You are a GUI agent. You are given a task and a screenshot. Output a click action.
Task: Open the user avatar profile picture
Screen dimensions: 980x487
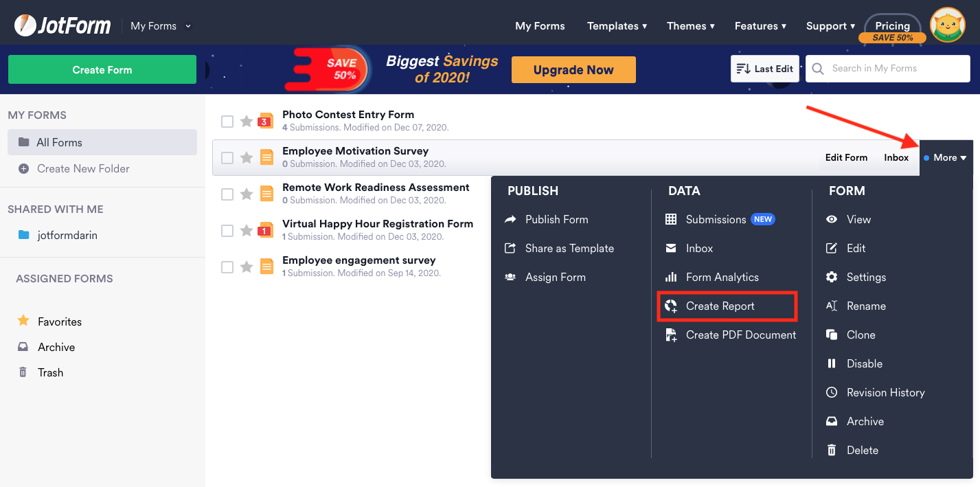click(x=947, y=25)
